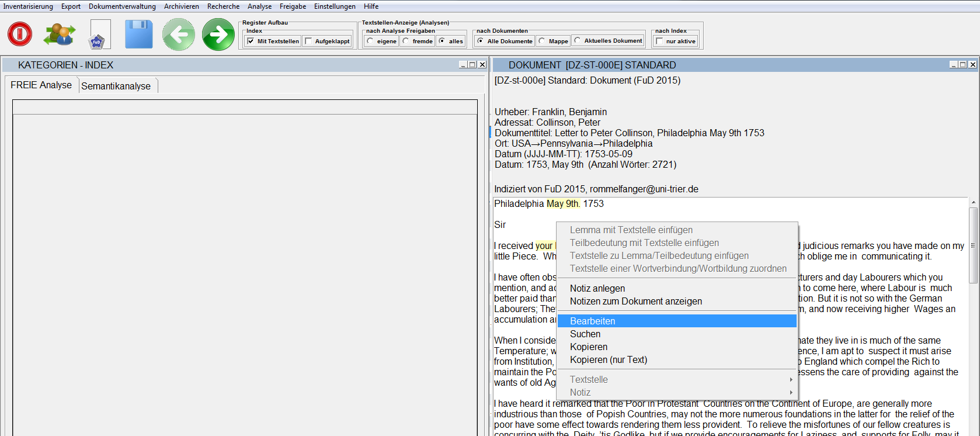
Task: Open the Freigabe menu
Action: (293, 6)
